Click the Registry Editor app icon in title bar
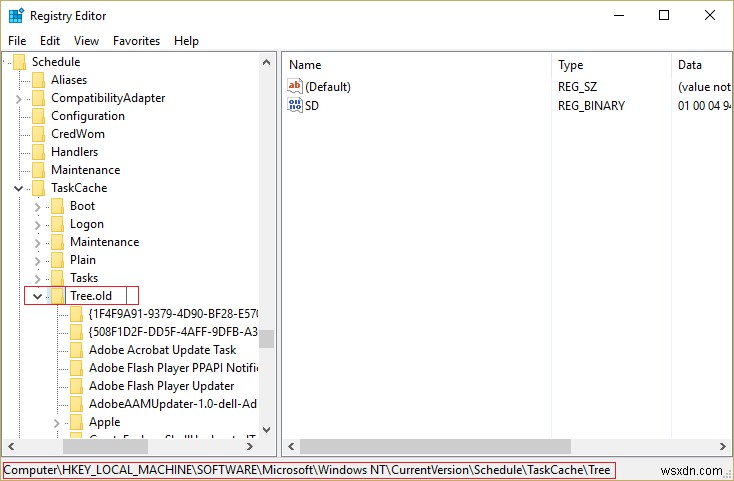This screenshot has width=734, height=481. 16,15
